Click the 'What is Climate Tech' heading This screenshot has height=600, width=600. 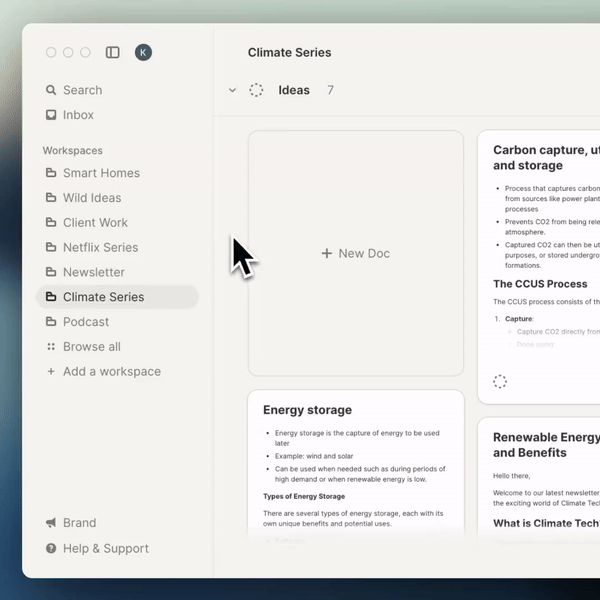click(546, 523)
